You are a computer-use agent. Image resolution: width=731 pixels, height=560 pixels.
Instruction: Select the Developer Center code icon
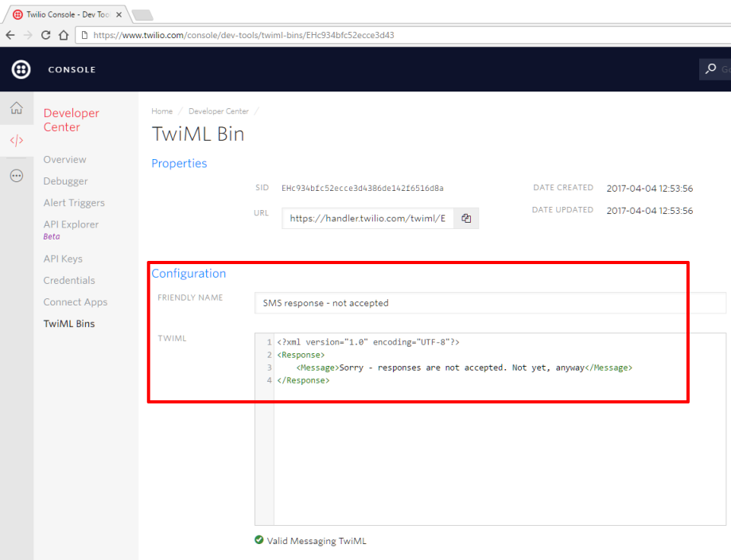coord(16,141)
